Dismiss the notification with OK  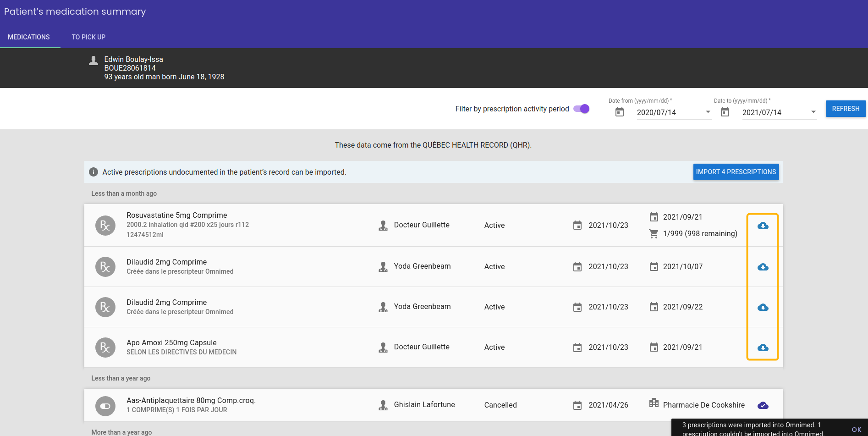pyautogui.click(x=856, y=430)
